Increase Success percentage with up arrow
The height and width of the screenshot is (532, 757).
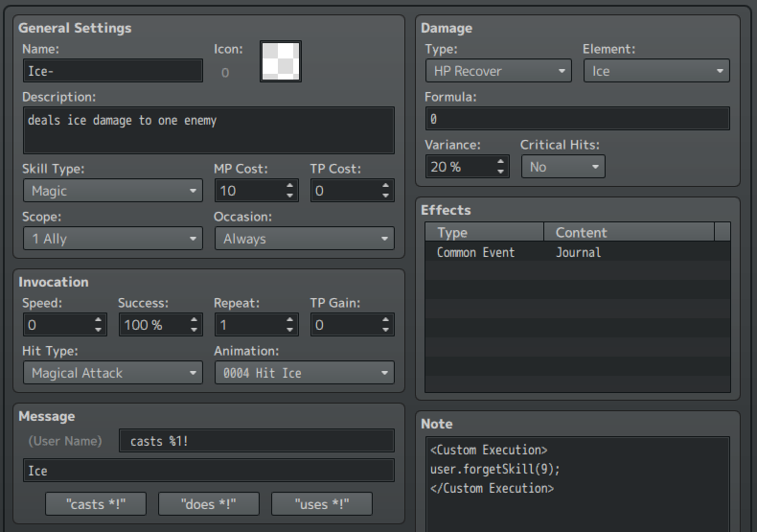pos(194,319)
